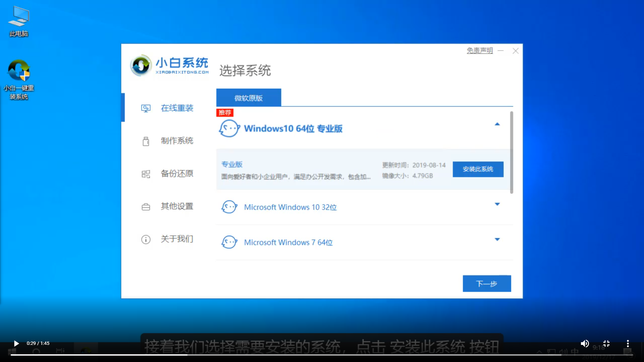Viewport: 644px width, 362px height.
Task: Click the 制作系统 USB drive icon
Action: (x=146, y=141)
